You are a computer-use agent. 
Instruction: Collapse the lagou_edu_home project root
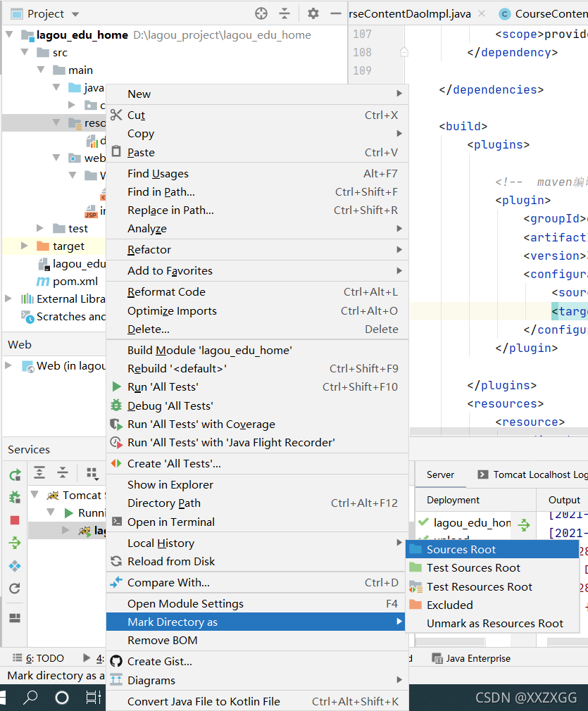pos(10,34)
